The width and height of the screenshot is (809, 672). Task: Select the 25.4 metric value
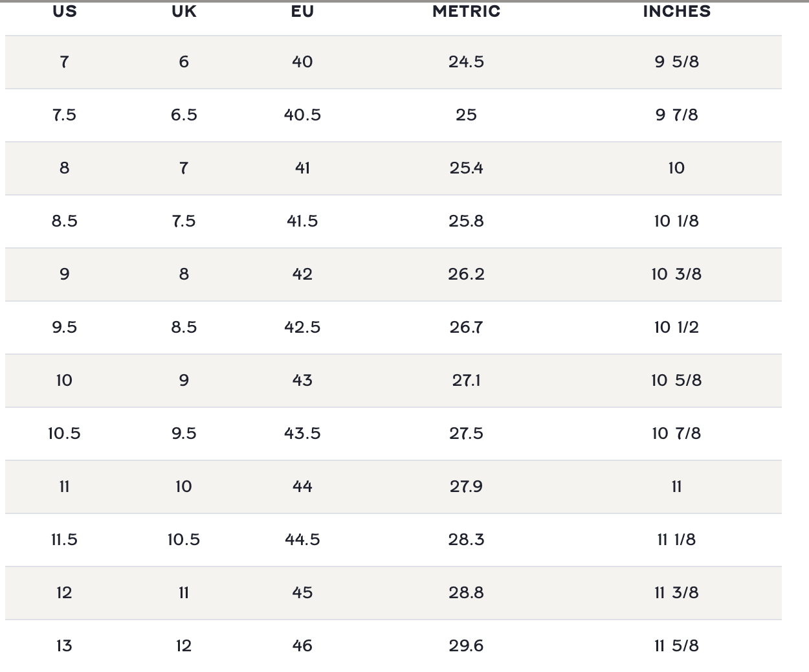(466, 168)
